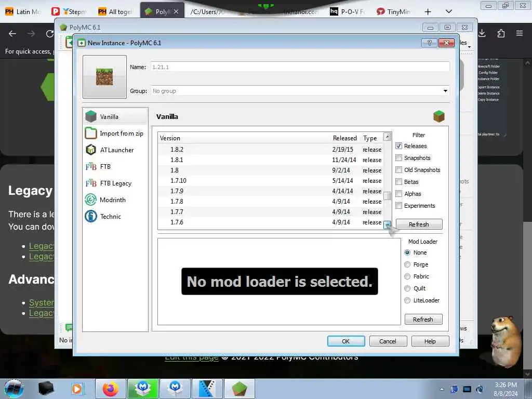This screenshot has width=532, height=399.
Task: Enable the Old Snapshots filter
Action: 398,170
